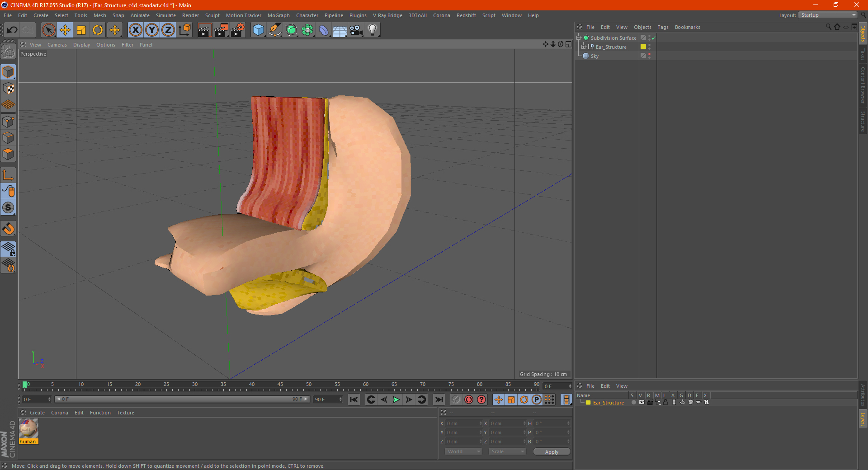Screen dimensions: 868x470
Task: Open end frame 90 F stepper
Action: tap(340, 399)
